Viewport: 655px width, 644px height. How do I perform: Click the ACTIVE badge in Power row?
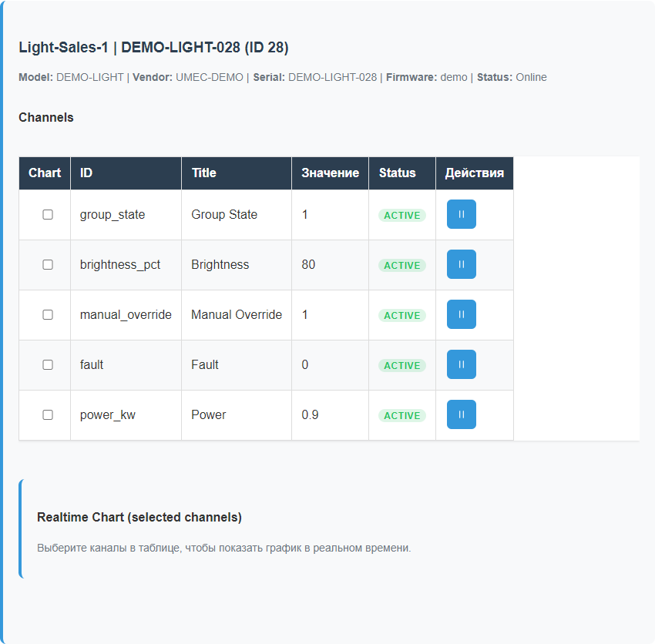pos(401,416)
